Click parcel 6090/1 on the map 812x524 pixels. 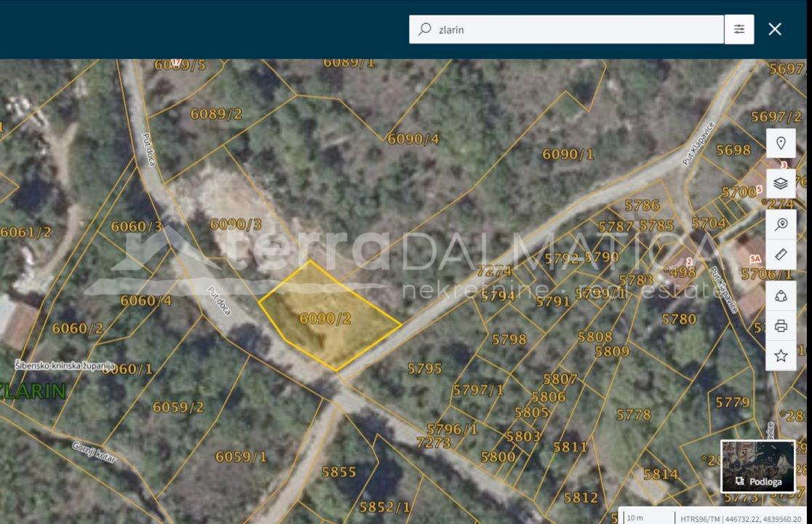point(568,154)
